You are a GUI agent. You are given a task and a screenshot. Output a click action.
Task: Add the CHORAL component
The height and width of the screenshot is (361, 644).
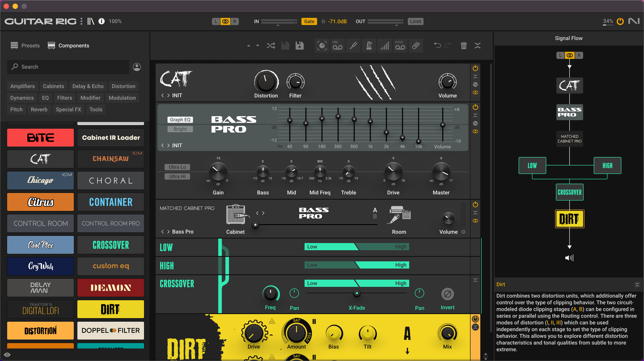coord(110,180)
